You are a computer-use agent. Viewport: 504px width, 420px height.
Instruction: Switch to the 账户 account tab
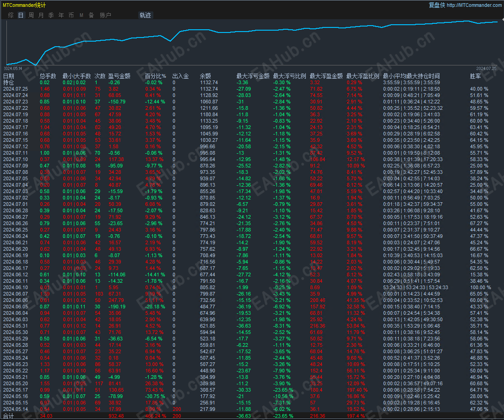[x=105, y=15]
